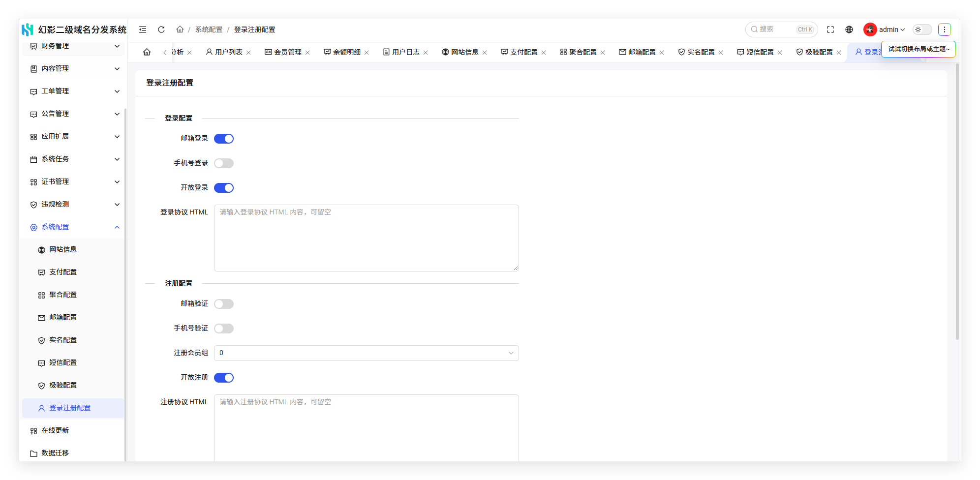Close the 会员管理 tab
Screen dimensions: 980x480
pos(308,53)
